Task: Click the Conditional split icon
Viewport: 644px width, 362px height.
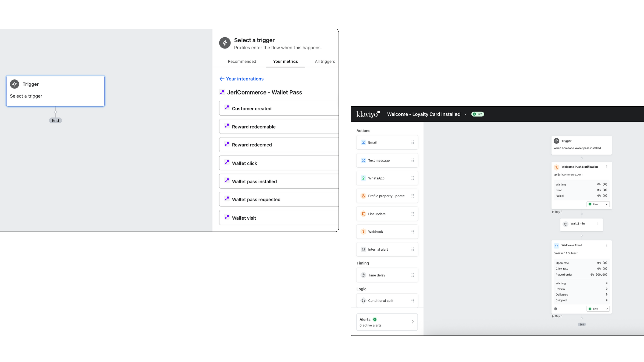Action: pos(363,301)
